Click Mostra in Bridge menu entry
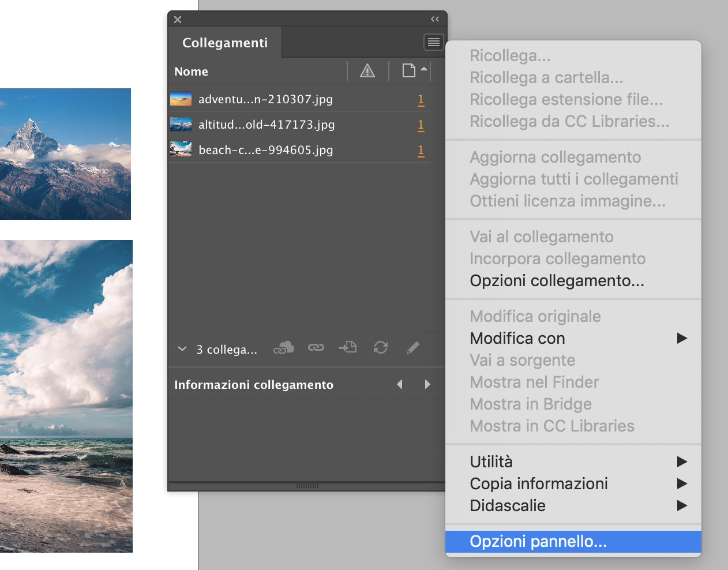Image resolution: width=728 pixels, height=570 pixels. [x=573, y=404]
